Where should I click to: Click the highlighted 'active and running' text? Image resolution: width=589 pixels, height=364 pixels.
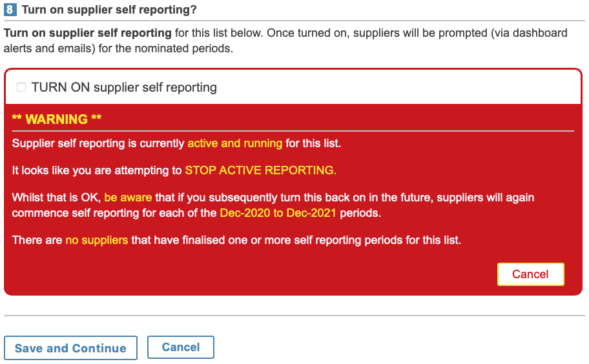pos(235,143)
